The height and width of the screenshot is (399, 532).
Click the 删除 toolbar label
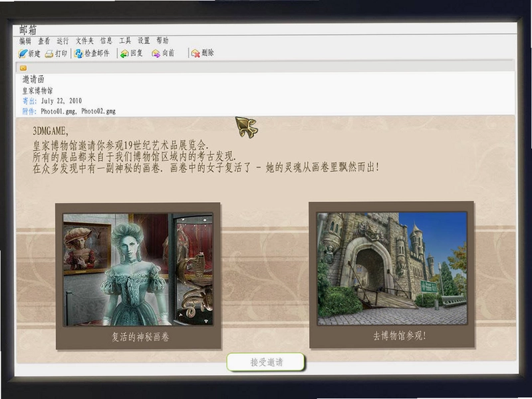click(207, 53)
